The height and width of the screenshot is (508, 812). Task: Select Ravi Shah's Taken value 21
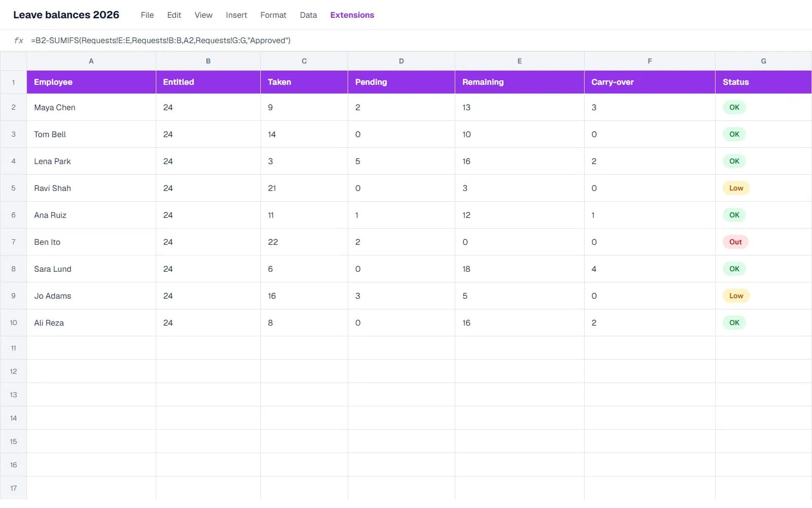(x=304, y=188)
